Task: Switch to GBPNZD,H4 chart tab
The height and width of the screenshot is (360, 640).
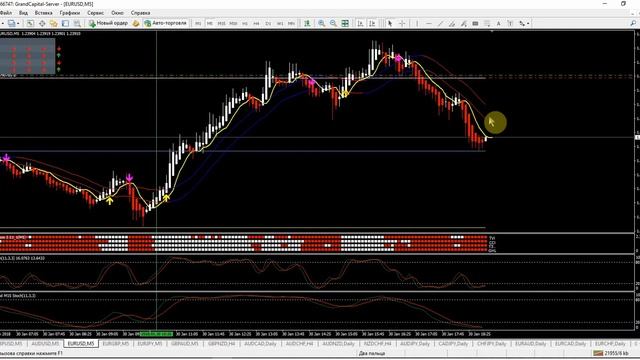Action: click(x=221, y=344)
